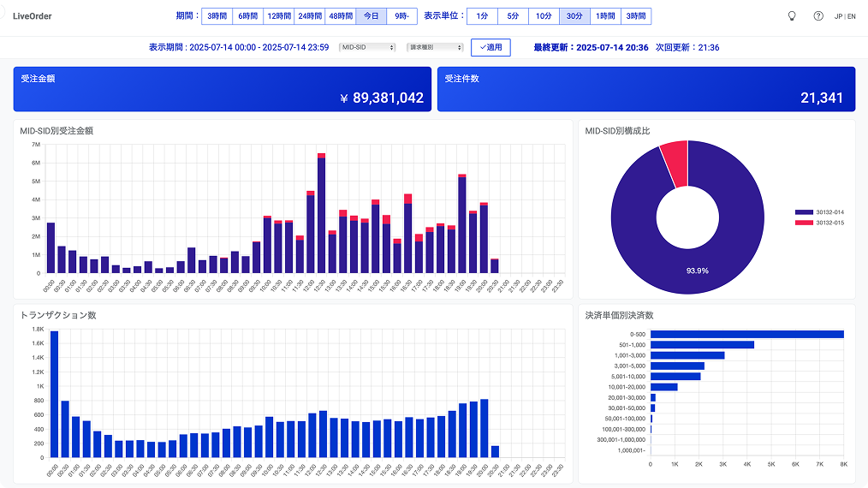Click the 0-500 bar in 決済単価別決済数
The width and height of the screenshot is (868, 488).
[746, 335]
